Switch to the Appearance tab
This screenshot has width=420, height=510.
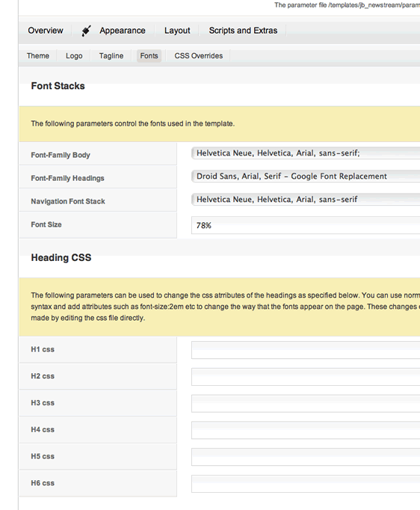(123, 31)
